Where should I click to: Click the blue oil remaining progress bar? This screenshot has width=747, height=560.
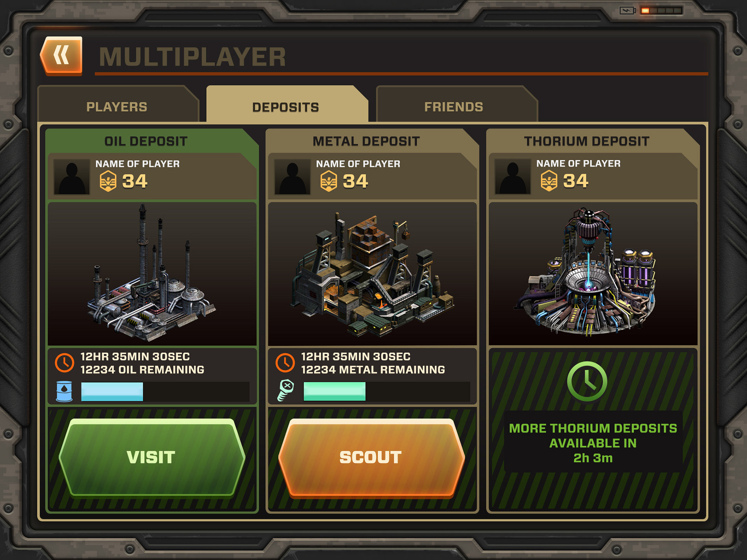click(x=165, y=391)
